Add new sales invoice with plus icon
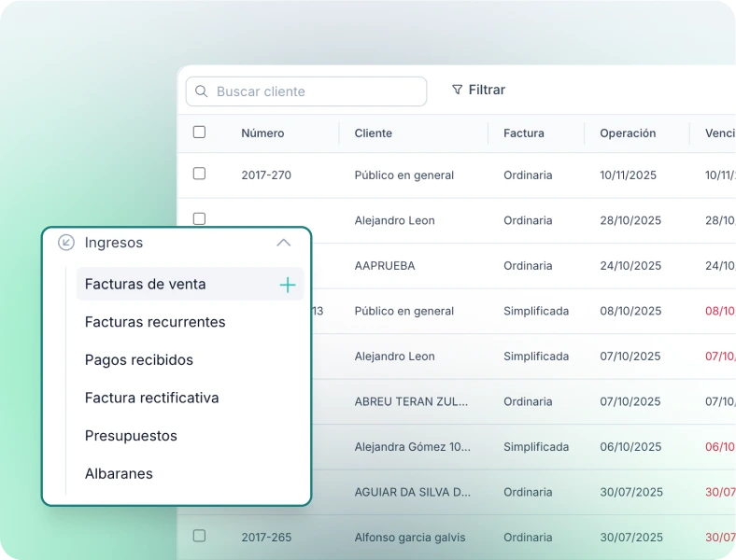This screenshot has width=736, height=560. point(288,285)
